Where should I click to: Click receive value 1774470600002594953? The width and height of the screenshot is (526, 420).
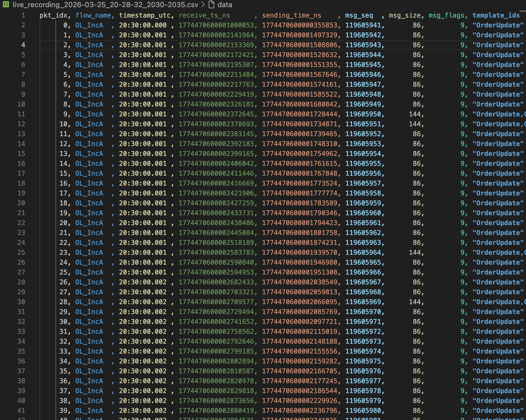click(x=216, y=272)
